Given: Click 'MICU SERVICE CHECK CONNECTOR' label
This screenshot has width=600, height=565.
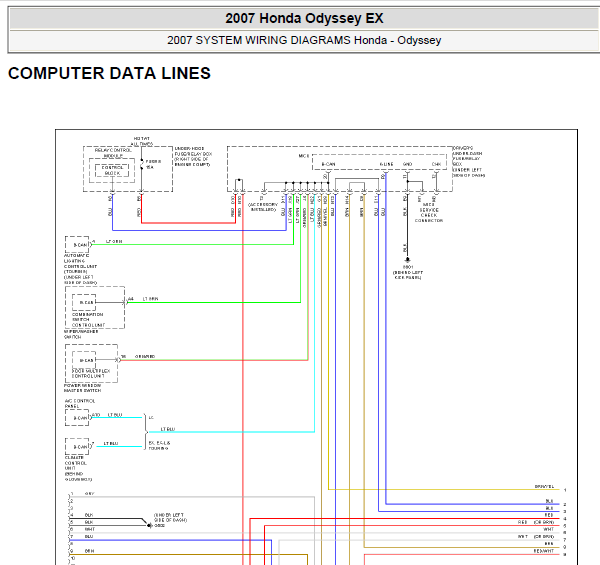Looking at the screenshot, I should tap(429, 213).
